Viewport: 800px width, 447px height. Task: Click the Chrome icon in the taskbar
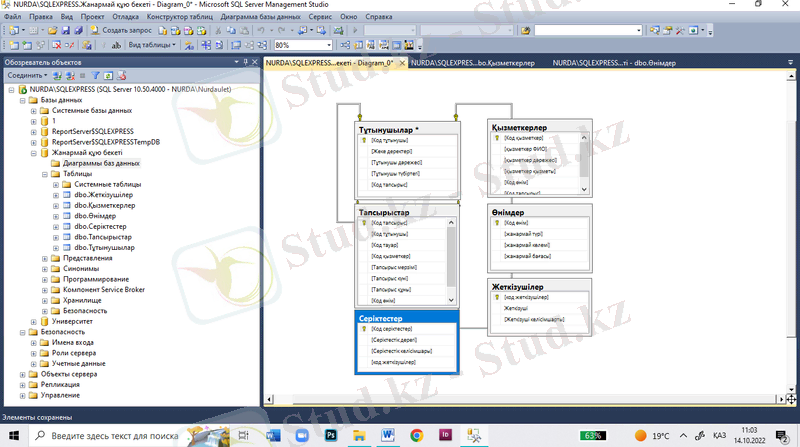pyautogui.click(x=416, y=435)
